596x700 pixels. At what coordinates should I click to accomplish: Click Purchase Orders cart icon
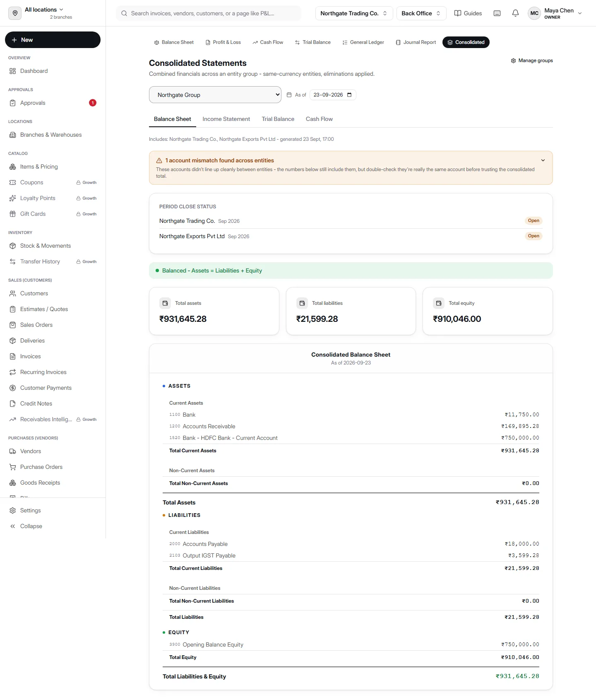coord(13,467)
